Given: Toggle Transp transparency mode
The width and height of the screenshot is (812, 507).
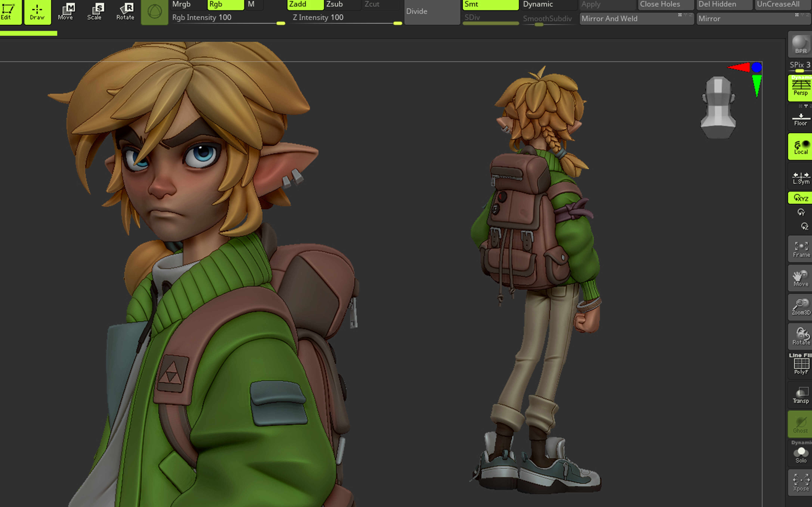Looking at the screenshot, I should tap(800, 395).
